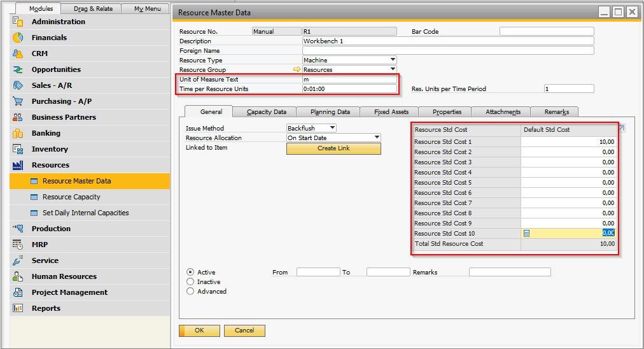Screen dimensions: 644x349
Task: Click the Service wrench icon
Action: (x=18, y=260)
